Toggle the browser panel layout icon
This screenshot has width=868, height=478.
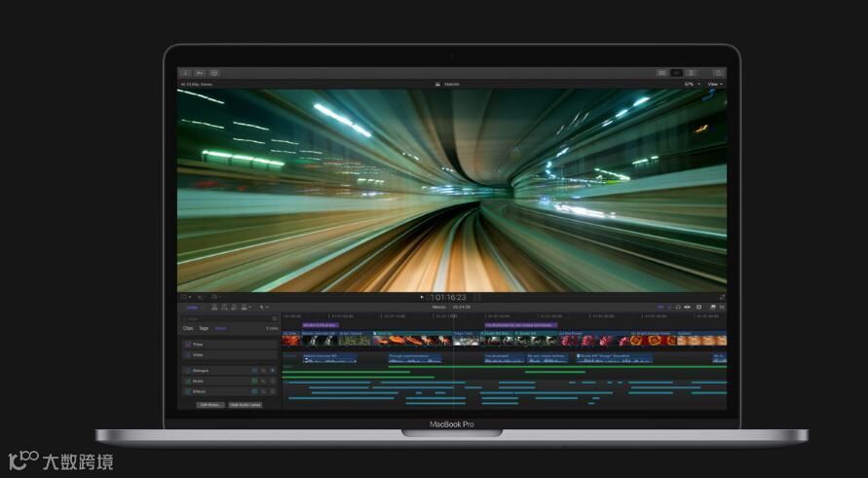point(661,72)
